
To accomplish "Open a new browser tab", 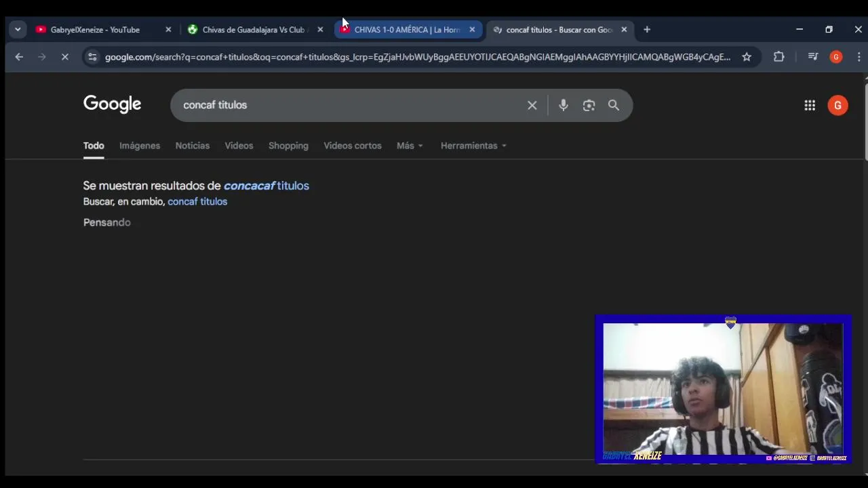I will point(647,30).
